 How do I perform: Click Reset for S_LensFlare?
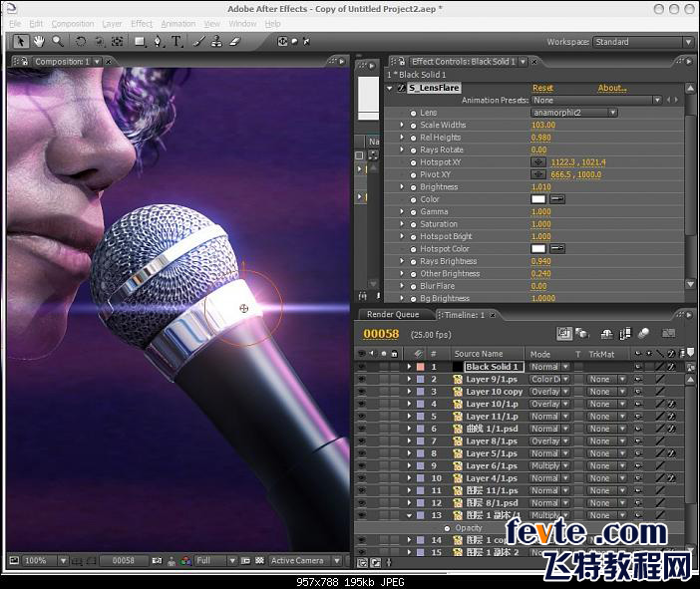coord(542,88)
